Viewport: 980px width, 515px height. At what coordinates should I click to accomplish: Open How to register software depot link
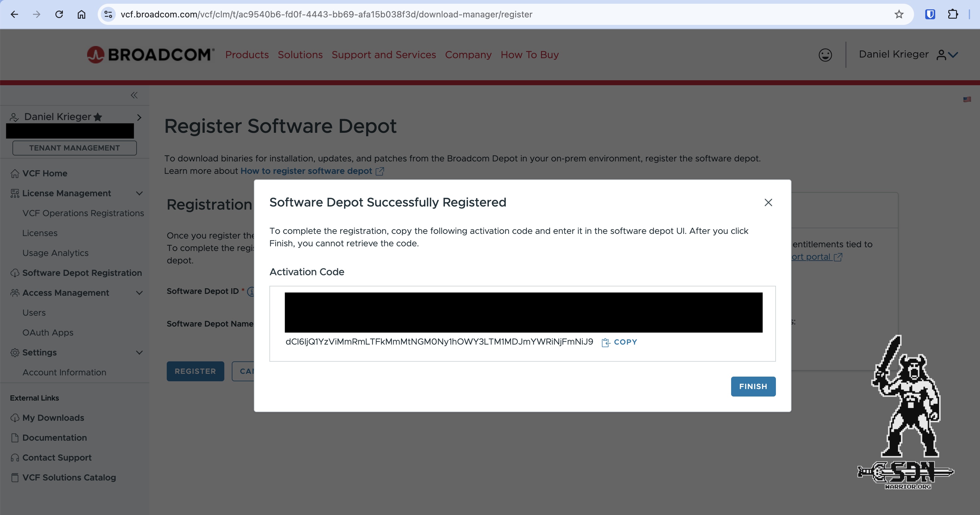point(312,171)
